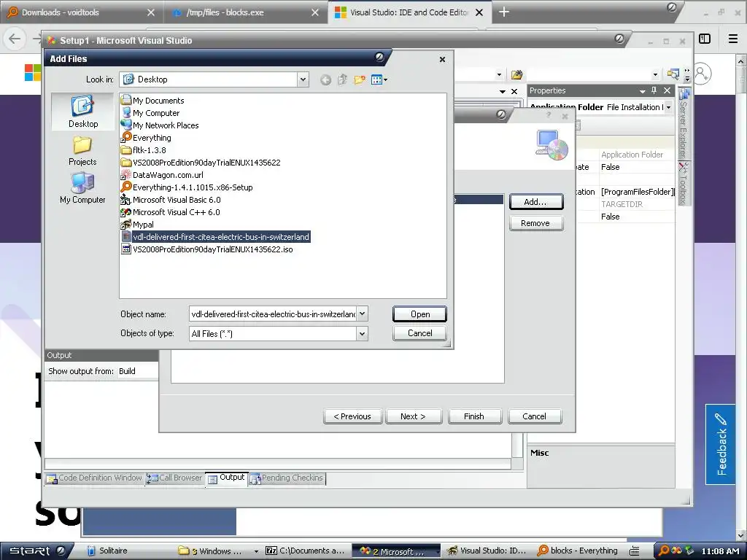Image resolution: width=747 pixels, height=560 pixels.
Task: Open the 7z C:\Documents taskbar item
Action: click(x=306, y=551)
